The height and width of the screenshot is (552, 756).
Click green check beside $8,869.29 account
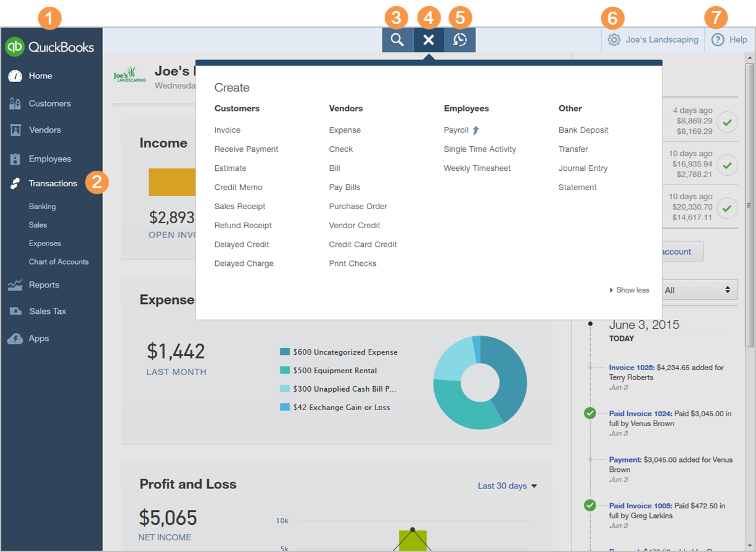click(728, 122)
